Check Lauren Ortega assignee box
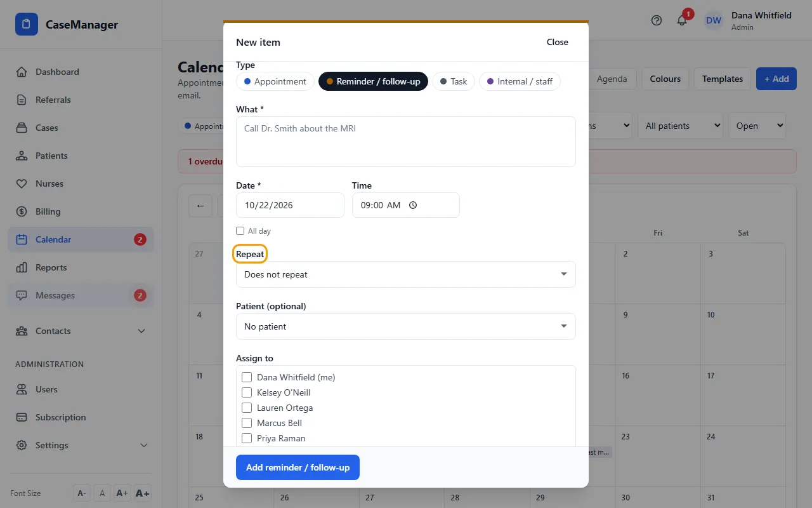This screenshot has height=508, width=812. [247, 408]
